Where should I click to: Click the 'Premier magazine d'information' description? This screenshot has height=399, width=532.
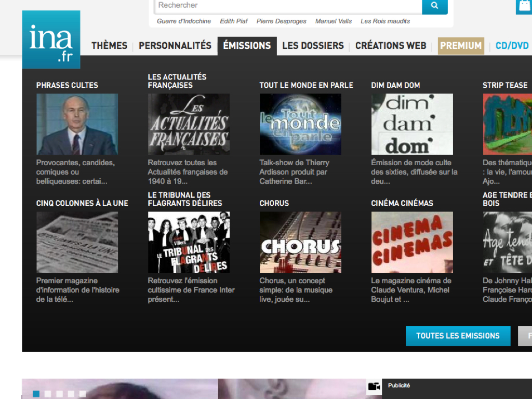(x=78, y=290)
